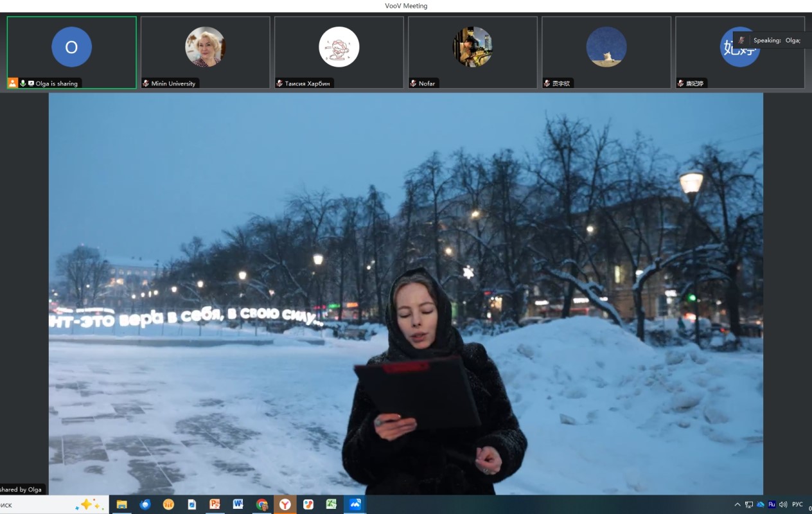Switch to Google Chrome in the taskbar
The height and width of the screenshot is (514, 812).
click(x=261, y=504)
